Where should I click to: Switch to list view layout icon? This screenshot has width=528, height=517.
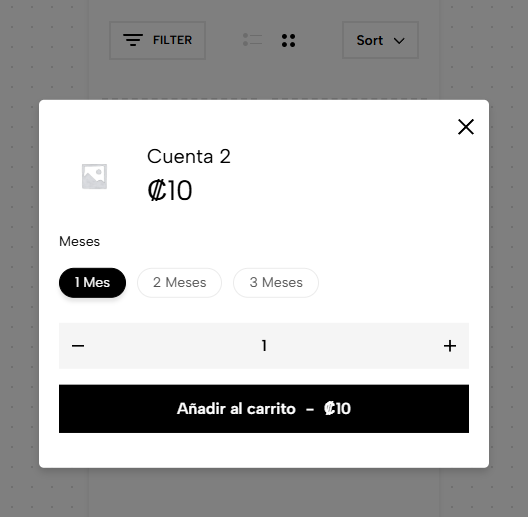pos(252,40)
